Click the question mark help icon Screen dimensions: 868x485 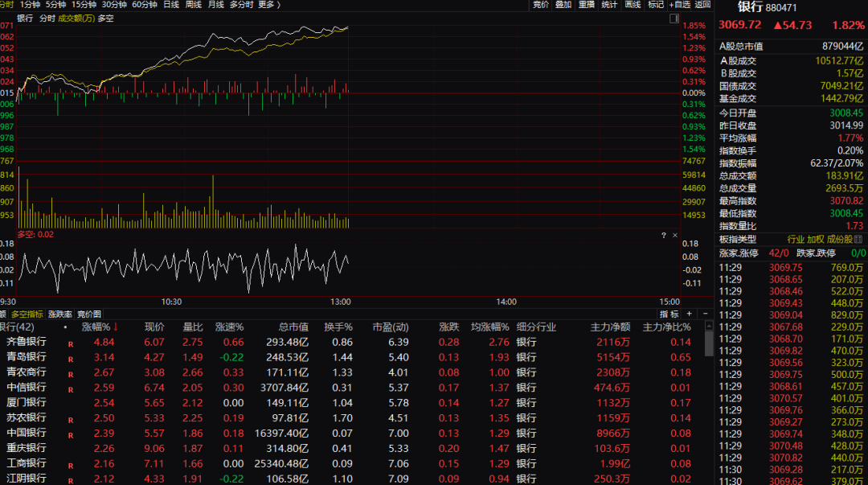(x=664, y=235)
